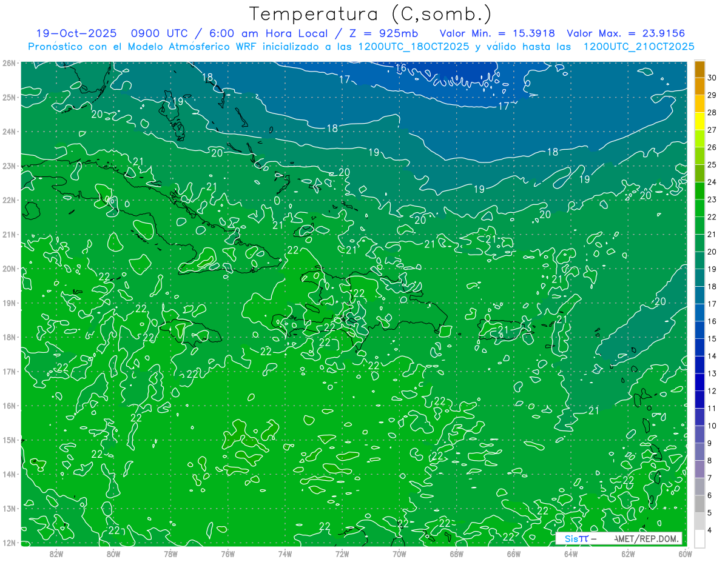Click the longitude axis label '82W'
The height and width of the screenshot is (562, 728).
[x=56, y=554]
